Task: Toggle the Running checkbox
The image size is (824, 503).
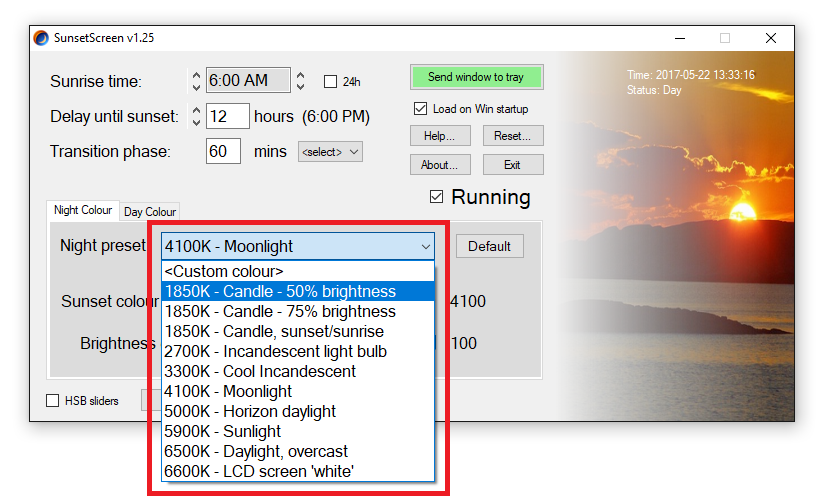Action: click(436, 197)
